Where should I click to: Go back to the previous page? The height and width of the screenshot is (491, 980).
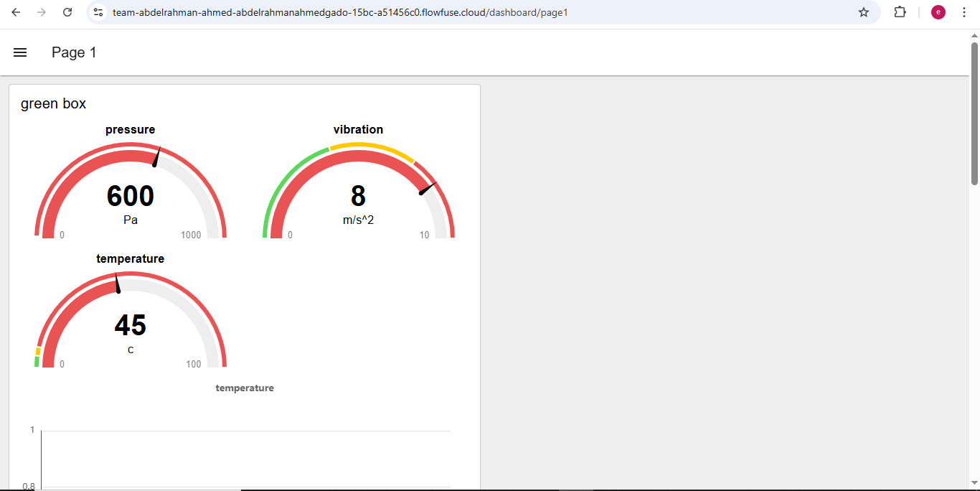16,12
